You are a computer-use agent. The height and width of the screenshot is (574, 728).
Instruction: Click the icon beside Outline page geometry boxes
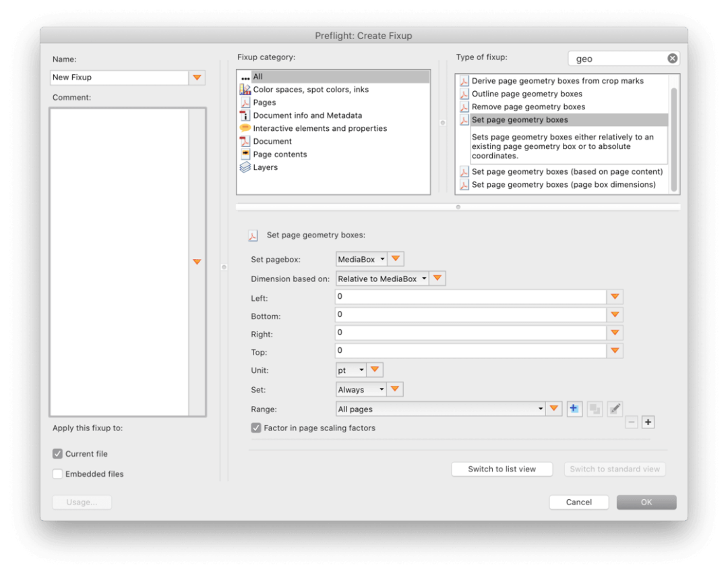464,94
